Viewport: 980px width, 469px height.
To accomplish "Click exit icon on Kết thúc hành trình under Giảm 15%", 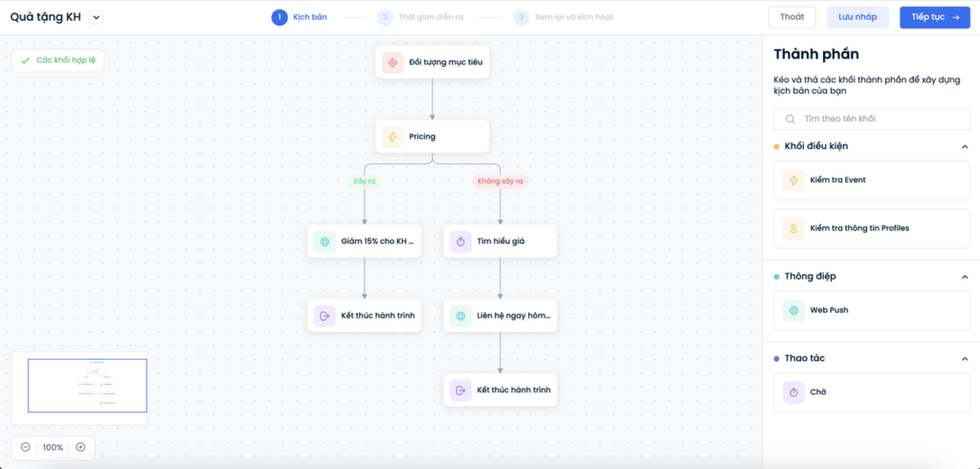I will (x=324, y=316).
